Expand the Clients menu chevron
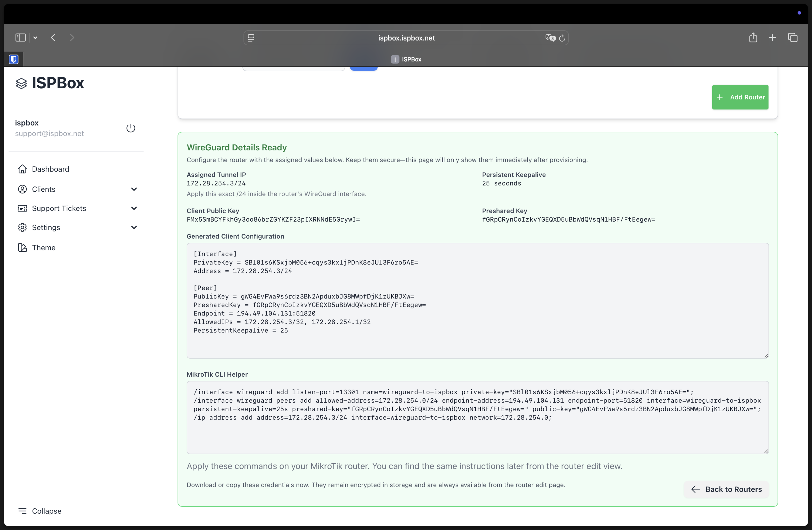This screenshot has width=812, height=530. tap(134, 189)
